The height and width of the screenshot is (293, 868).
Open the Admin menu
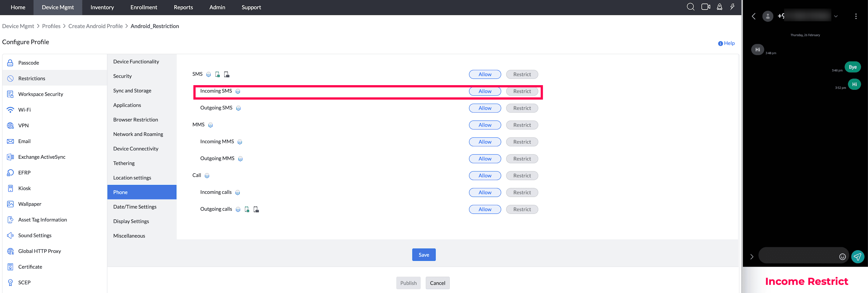[x=217, y=8]
